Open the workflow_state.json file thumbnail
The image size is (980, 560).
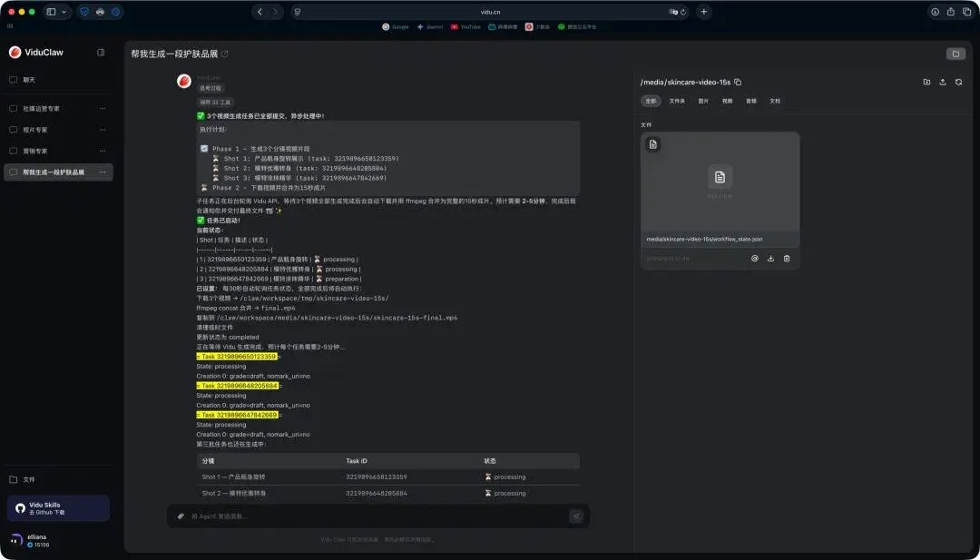[720, 182]
